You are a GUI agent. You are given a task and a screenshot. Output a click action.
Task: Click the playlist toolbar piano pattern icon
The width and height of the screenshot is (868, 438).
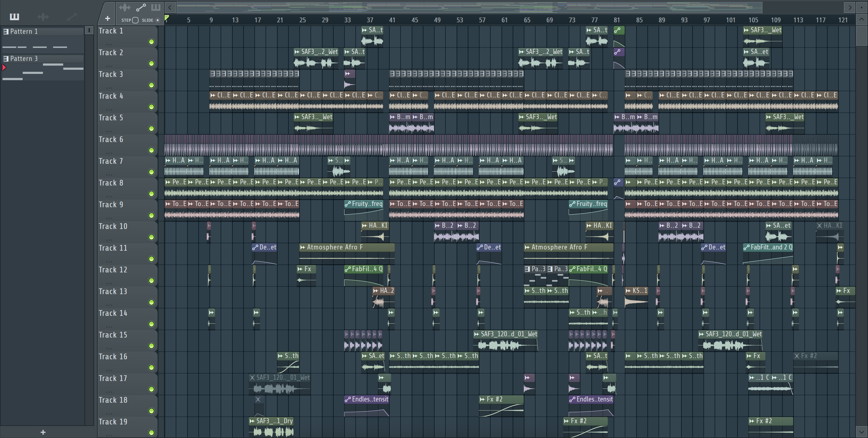(156, 7)
